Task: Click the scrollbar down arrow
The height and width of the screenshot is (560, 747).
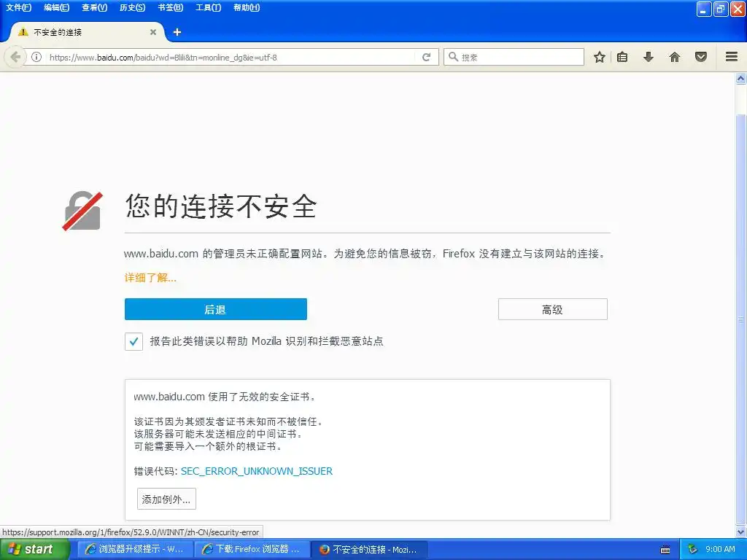Action: 741,532
